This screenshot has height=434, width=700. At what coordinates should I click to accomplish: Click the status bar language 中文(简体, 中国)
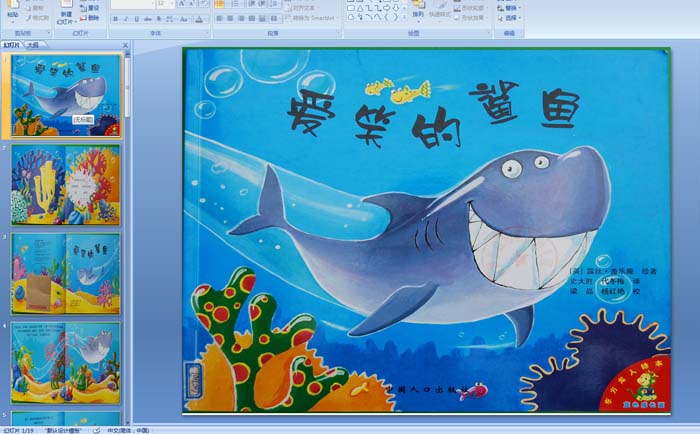click(128, 430)
